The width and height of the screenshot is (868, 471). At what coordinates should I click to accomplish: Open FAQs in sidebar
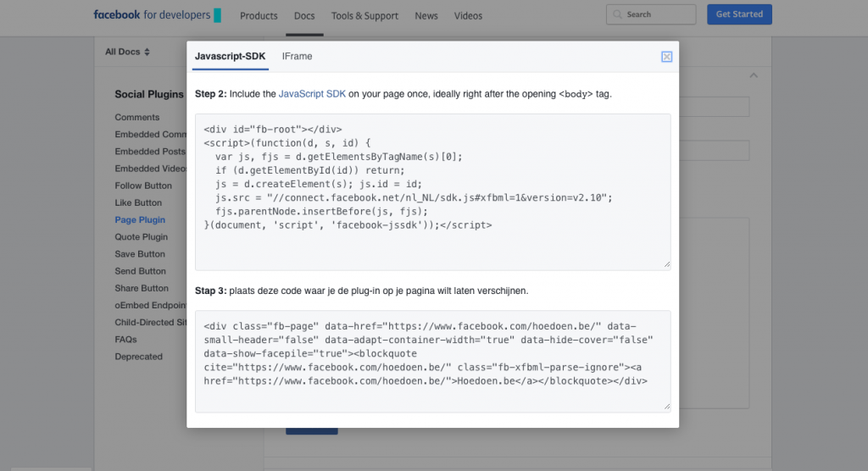125,340
